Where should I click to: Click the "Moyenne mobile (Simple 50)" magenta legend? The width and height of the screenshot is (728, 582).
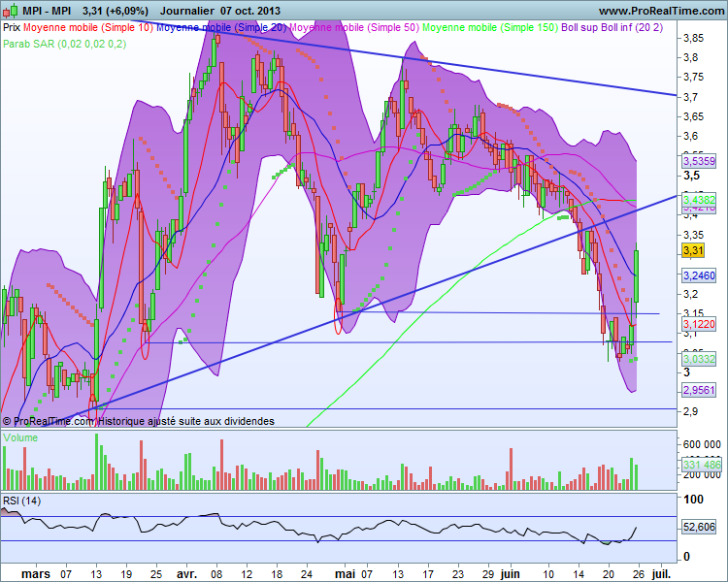pyautogui.click(x=354, y=27)
